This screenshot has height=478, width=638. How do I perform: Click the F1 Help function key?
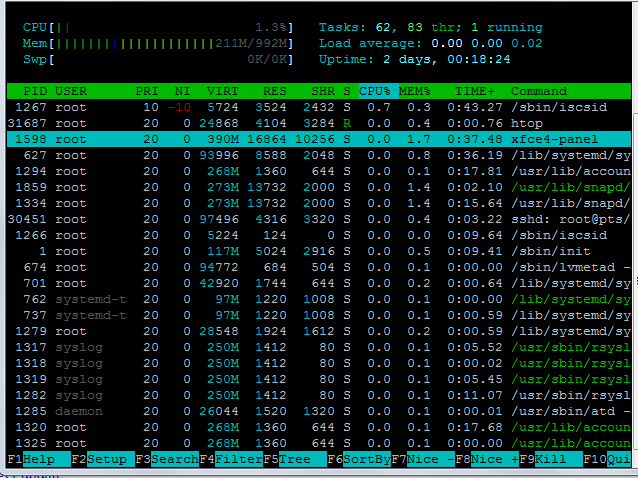click(38, 459)
